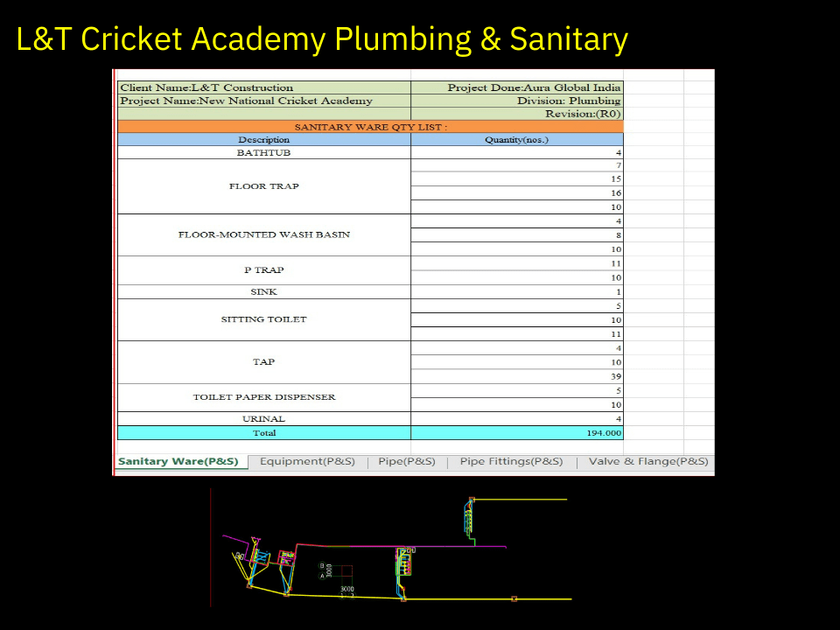Screen dimensions: 840x630
Task: Select the 'Client Name:L&T Construction' cell
Action: (x=264, y=87)
